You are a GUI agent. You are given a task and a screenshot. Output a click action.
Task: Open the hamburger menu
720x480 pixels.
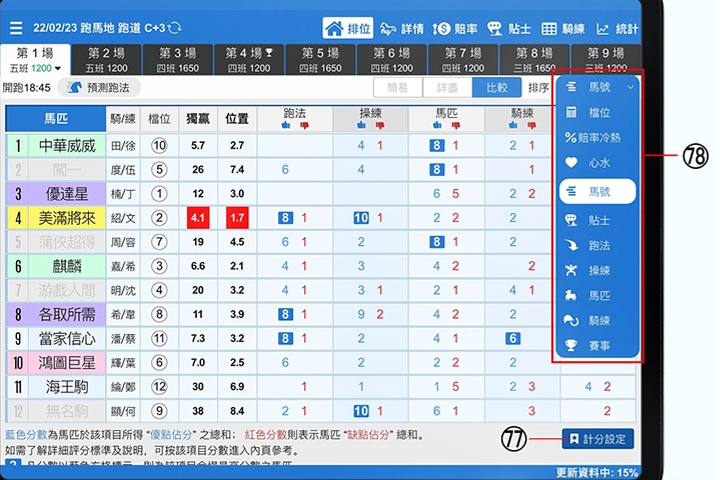pyautogui.click(x=16, y=28)
